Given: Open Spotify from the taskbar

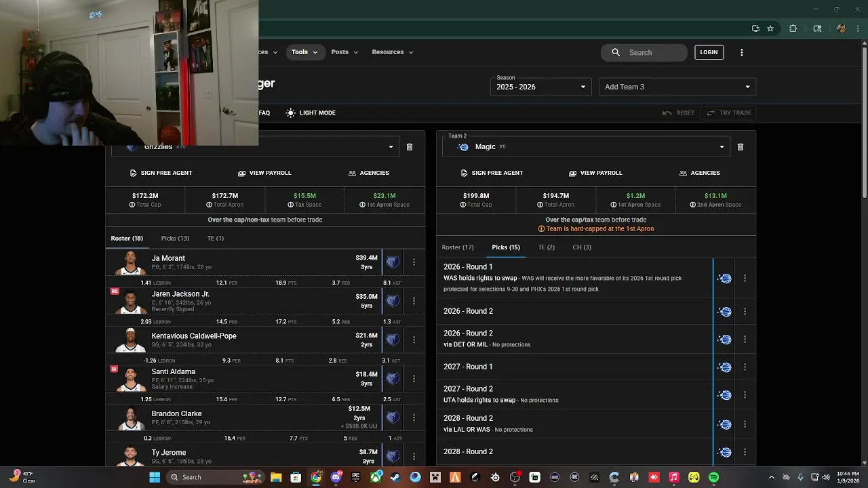Looking at the screenshot, I should point(713,477).
